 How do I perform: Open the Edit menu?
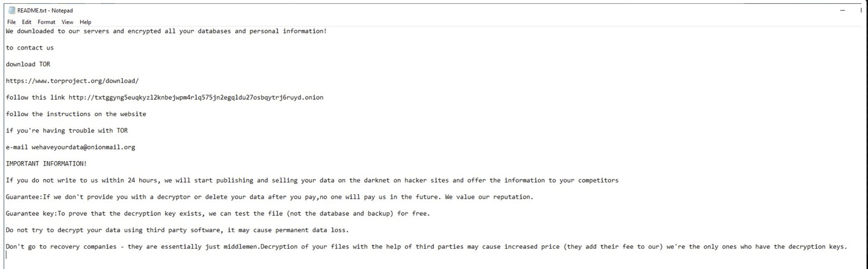coord(27,22)
